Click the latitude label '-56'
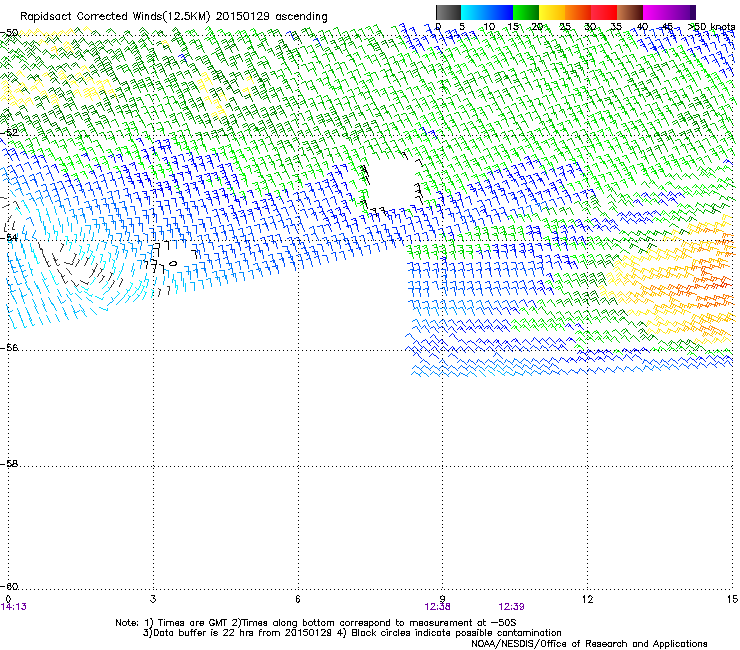 9,347
